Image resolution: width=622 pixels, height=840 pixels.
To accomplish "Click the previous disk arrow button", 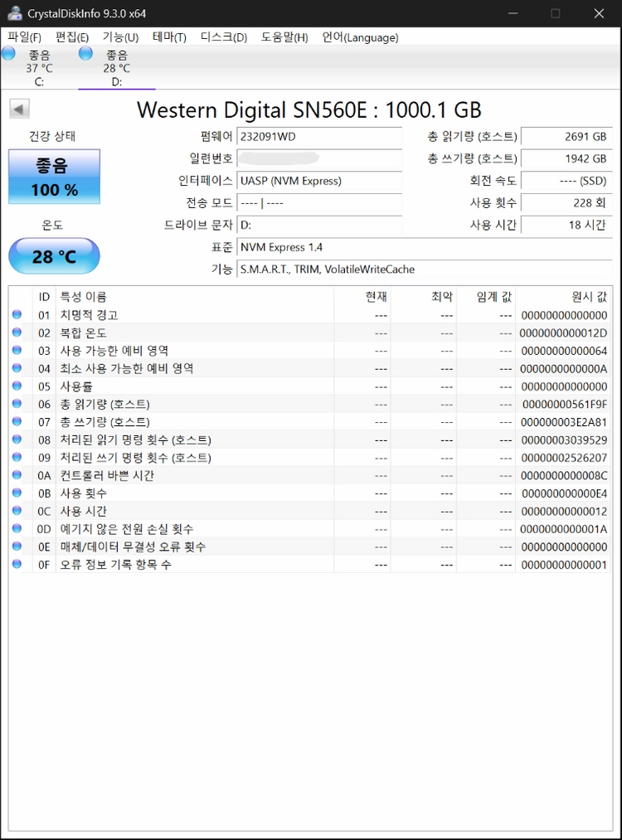I will click(x=19, y=109).
